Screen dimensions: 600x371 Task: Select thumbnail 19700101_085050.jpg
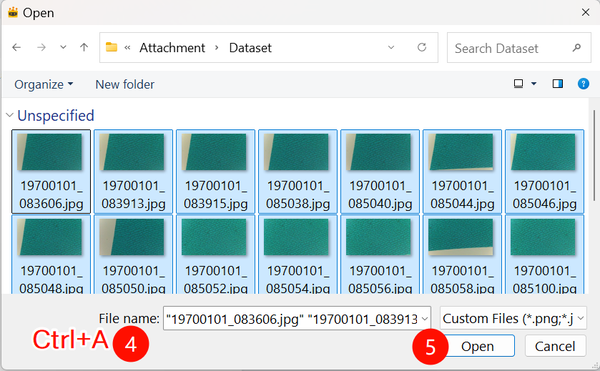click(x=133, y=254)
